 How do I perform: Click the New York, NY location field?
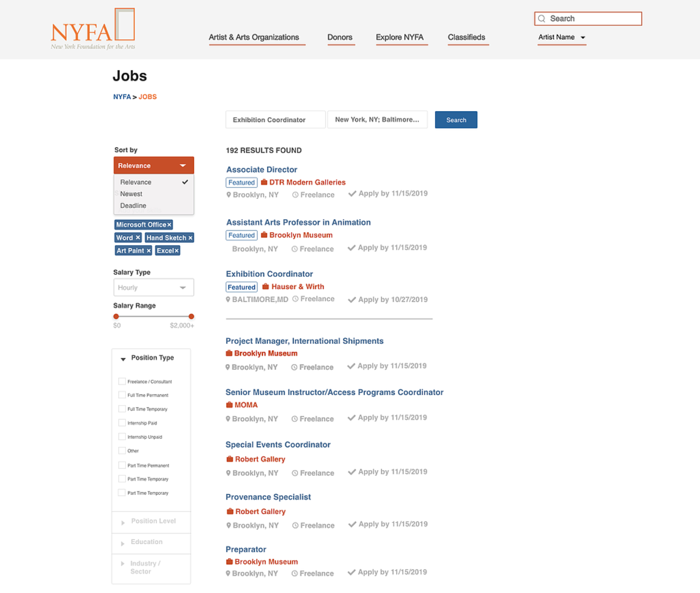pos(377,120)
